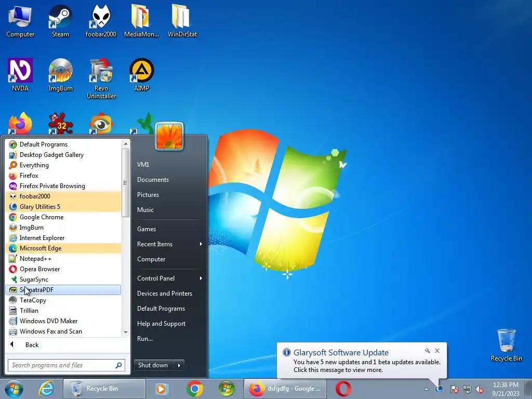Click the Windows flag taskbar icon
The width and height of the screenshot is (532, 399).
[x=227, y=389]
